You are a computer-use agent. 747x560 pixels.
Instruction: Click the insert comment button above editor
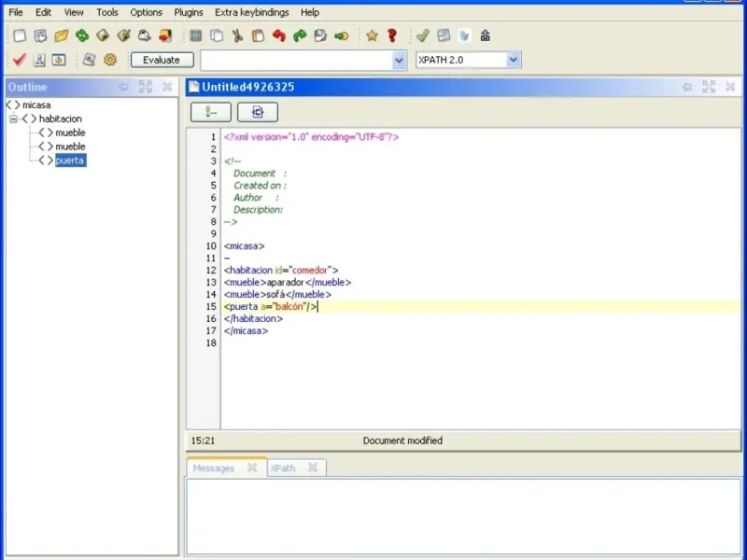[211, 112]
